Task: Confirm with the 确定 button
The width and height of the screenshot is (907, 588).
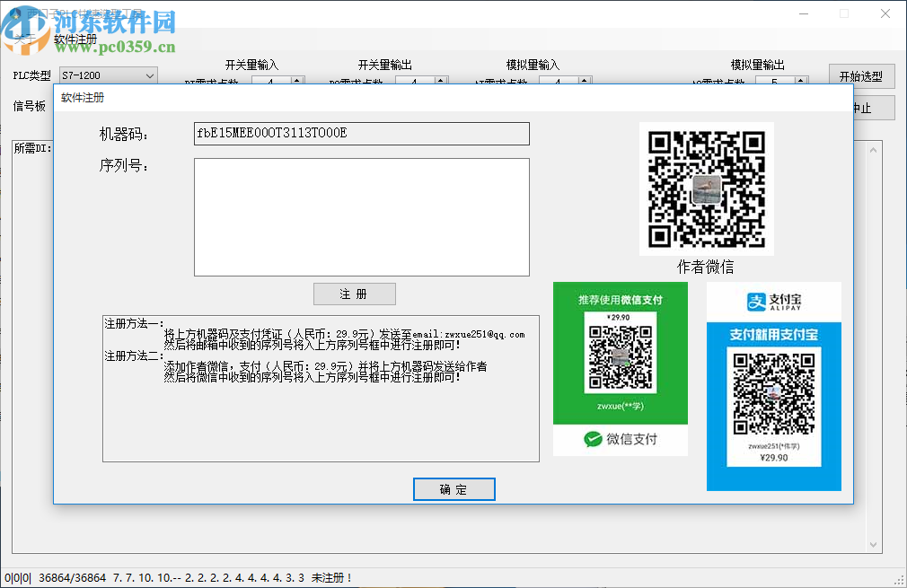Action: pyautogui.click(x=453, y=489)
